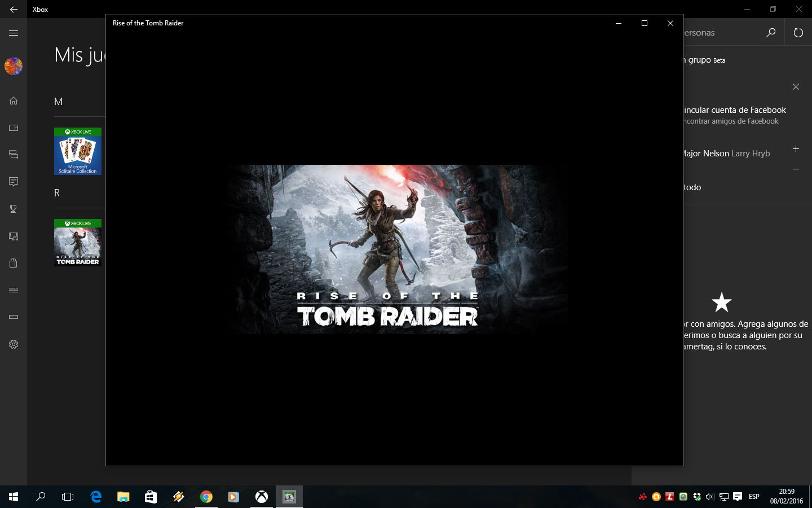Click link Facebook account option

click(734, 110)
